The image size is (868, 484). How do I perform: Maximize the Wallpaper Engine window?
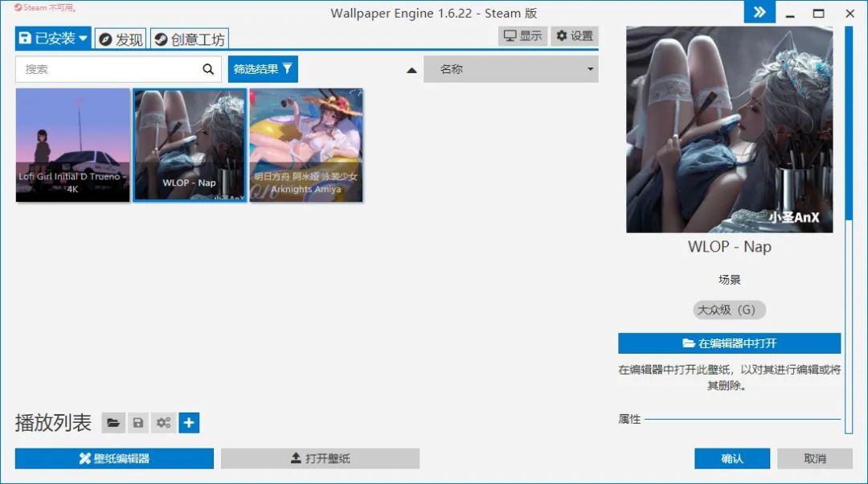pos(819,14)
